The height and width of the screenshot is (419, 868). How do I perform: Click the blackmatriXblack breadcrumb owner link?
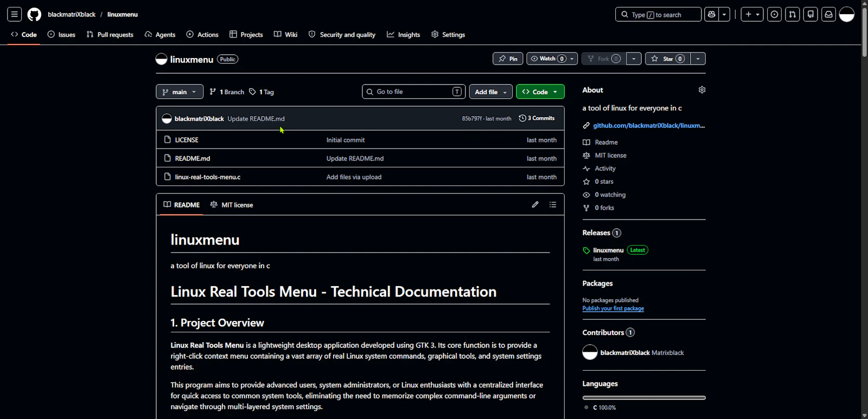point(72,15)
